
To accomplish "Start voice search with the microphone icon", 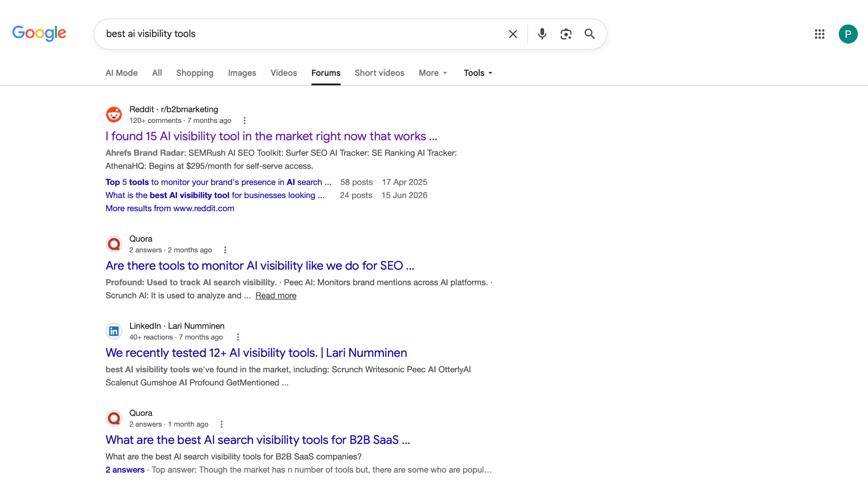I will pos(542,34).
